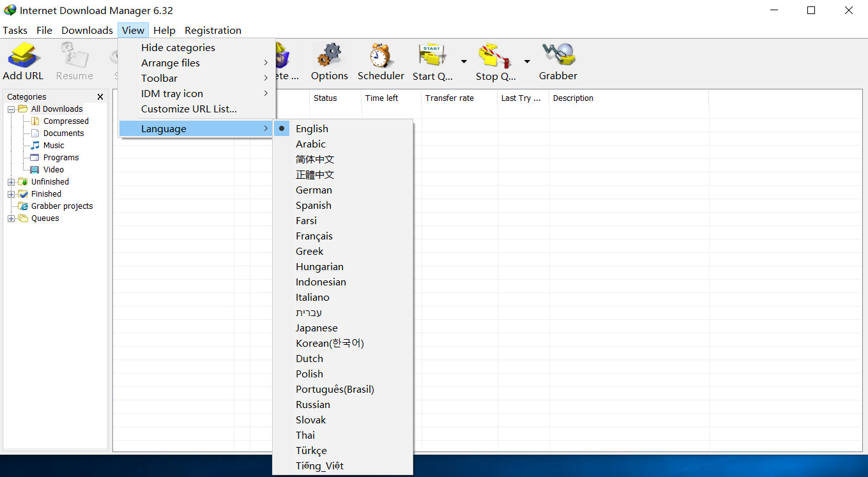Open the Scheduler clock icon

(381, 55)
